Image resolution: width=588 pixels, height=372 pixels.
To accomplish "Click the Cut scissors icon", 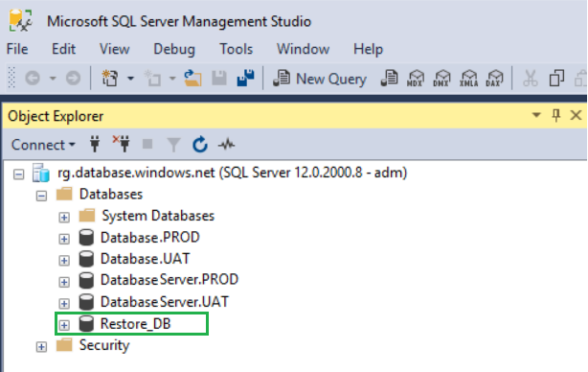I will pos(531,79).
